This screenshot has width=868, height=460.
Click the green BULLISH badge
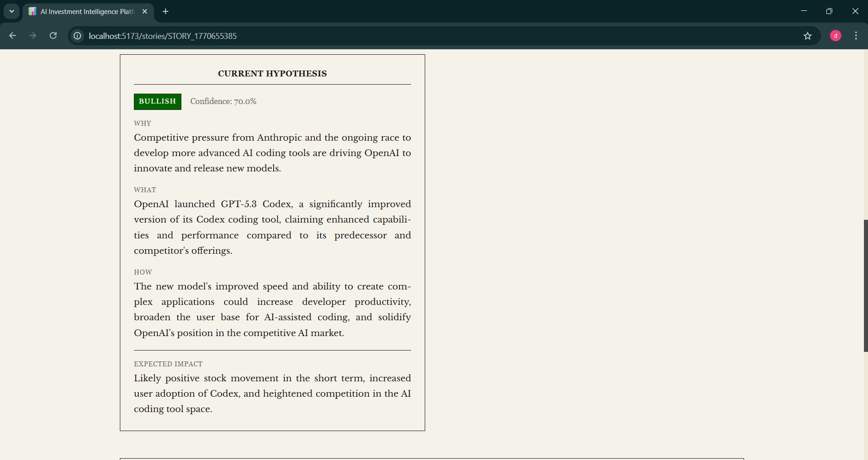coord(157,101)
